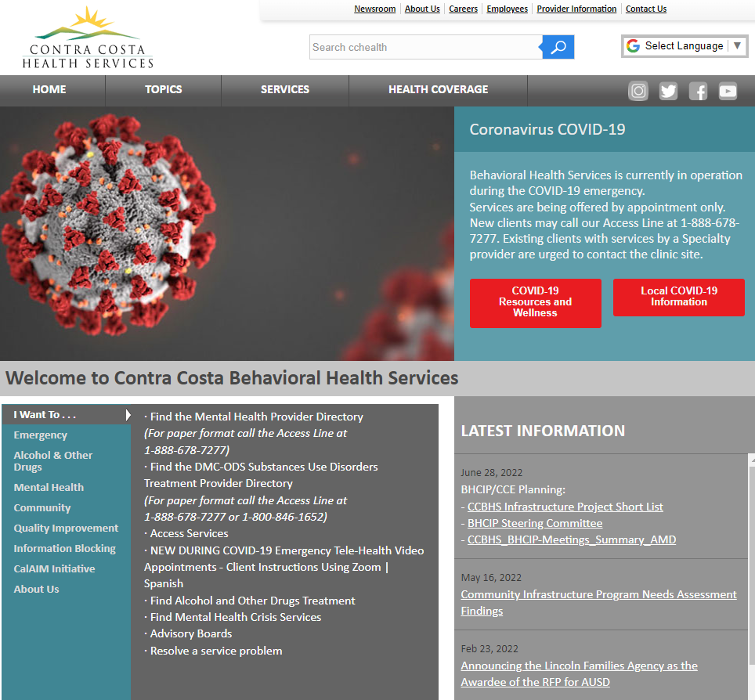Click Resolve a service problem link
The image size is (755, 700).
[x=216, y=651]
